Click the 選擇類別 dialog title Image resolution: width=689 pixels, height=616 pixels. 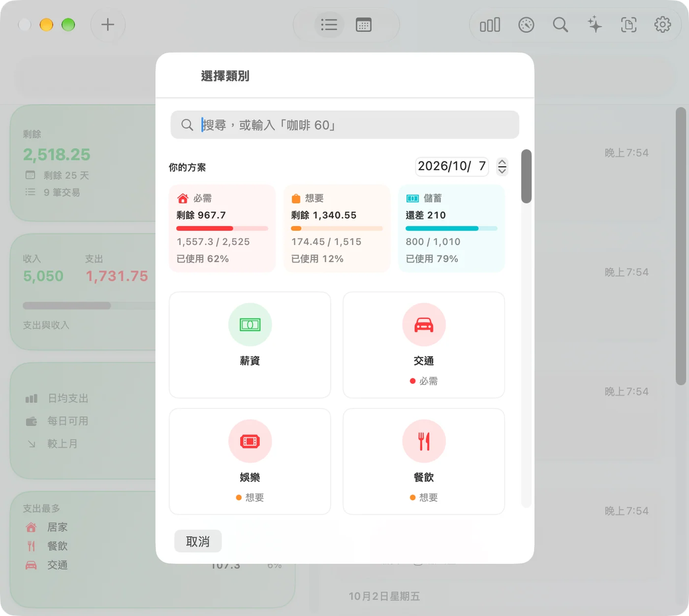pos(225,76)
